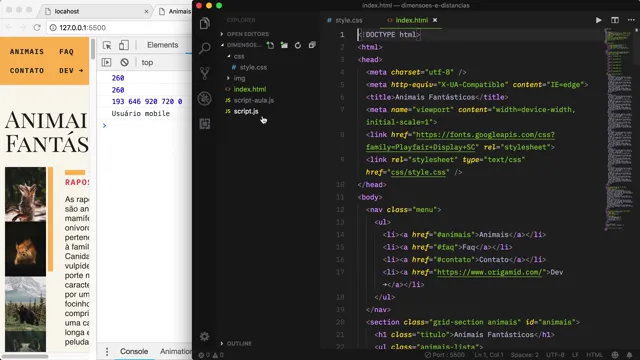Click the DevTools inspect element picker icon
Image resolution: width=640 pixels, height=360 pixels.
point(107,45)
